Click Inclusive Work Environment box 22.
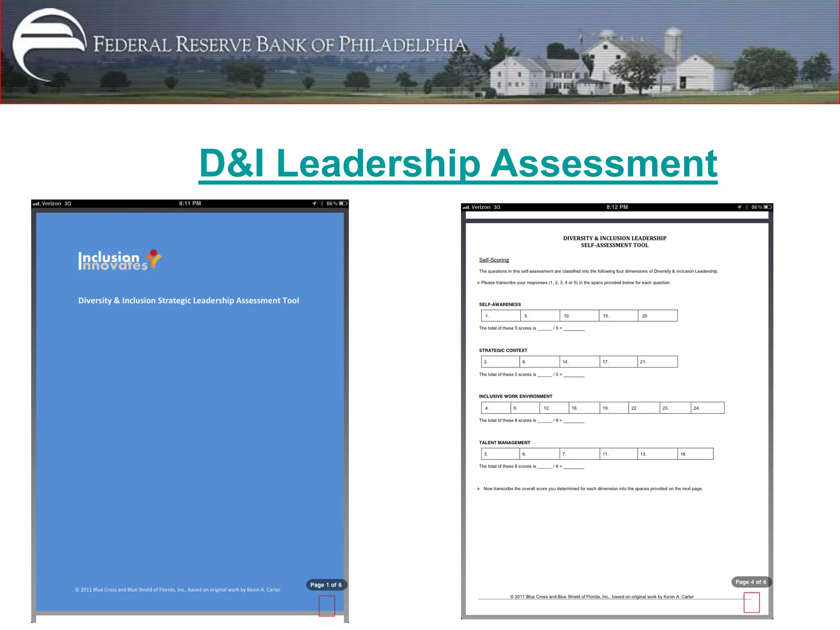840x630 pixels. pyautogui.click(x=644, y=408)
